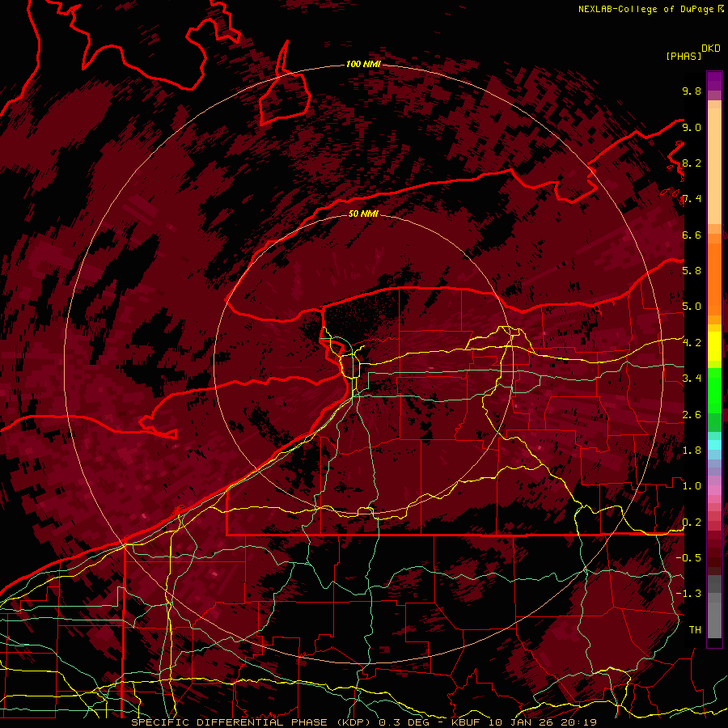Viewport: 728px width, 728px height.
Task: Click the 1.8 legend value
Action: click(x=692, y=450)
